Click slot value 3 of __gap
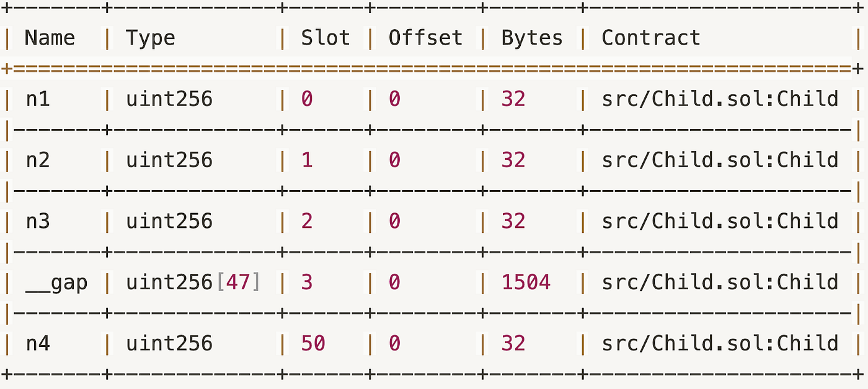This screenshot has width=868, height=389. click(307, 282)
